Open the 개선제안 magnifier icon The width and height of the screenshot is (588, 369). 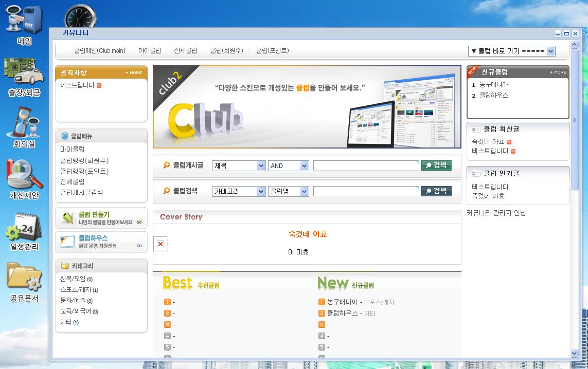pyautogui.click(x=24, y=175)
